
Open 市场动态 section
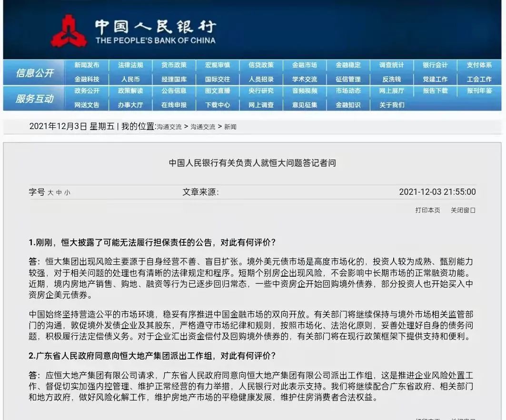(x=348, y=91)
